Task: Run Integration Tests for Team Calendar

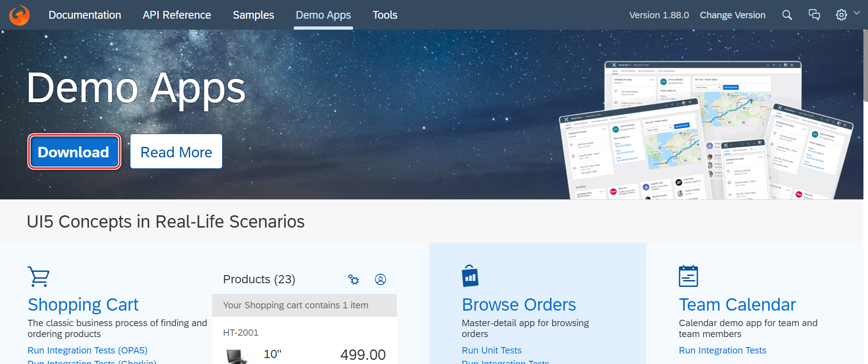Action: tap(722, 350)
